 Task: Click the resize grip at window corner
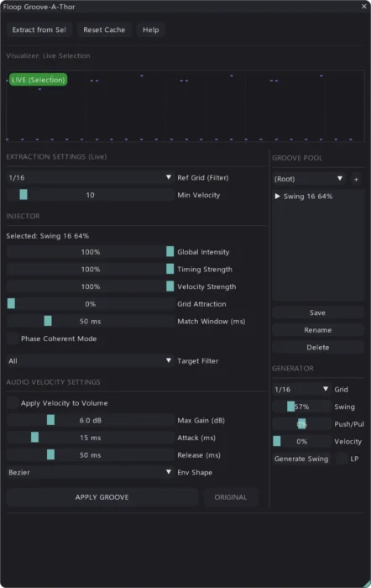point(367,584)
